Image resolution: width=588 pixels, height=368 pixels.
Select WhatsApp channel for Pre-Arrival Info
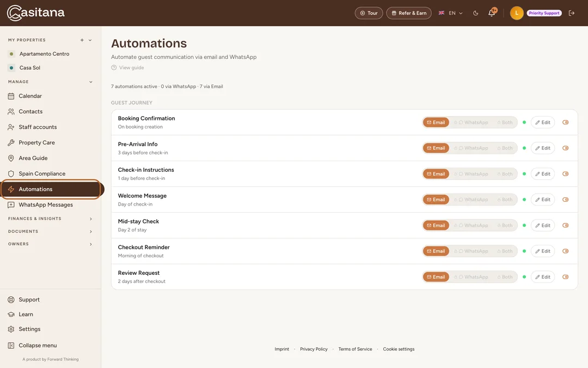coord(471,148)
